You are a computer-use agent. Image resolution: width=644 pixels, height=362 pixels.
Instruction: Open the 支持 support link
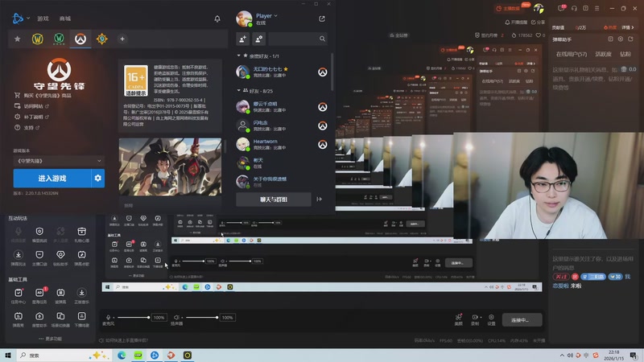tap(27, 127)
